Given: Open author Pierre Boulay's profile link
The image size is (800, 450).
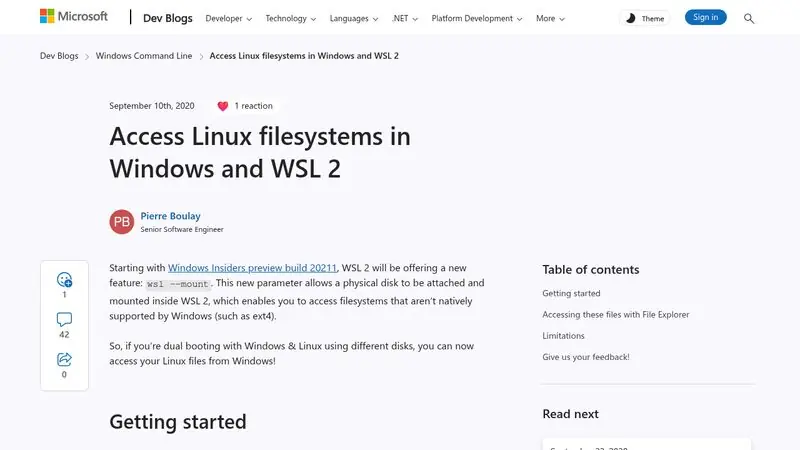Looking at the screenshot, I should point(170,216).
